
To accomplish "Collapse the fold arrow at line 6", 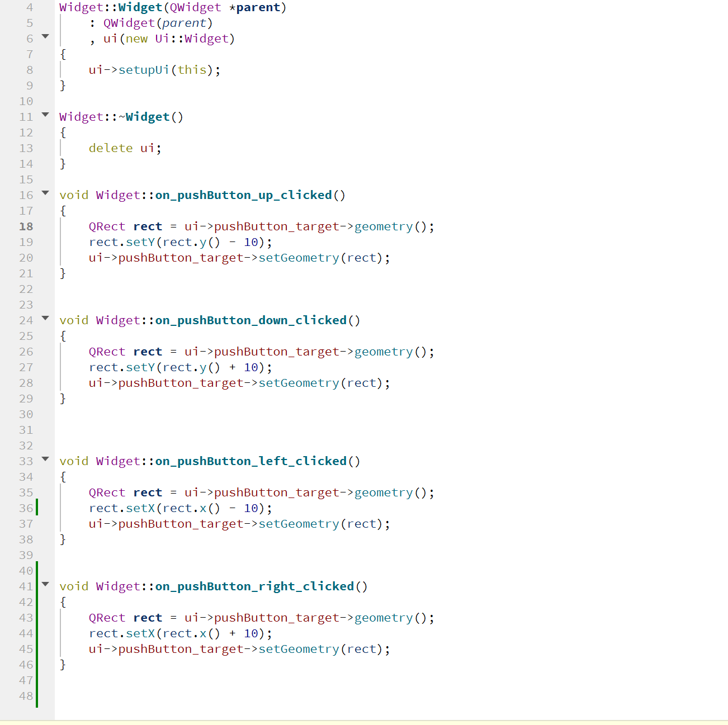I will click(x=45, y=37).
